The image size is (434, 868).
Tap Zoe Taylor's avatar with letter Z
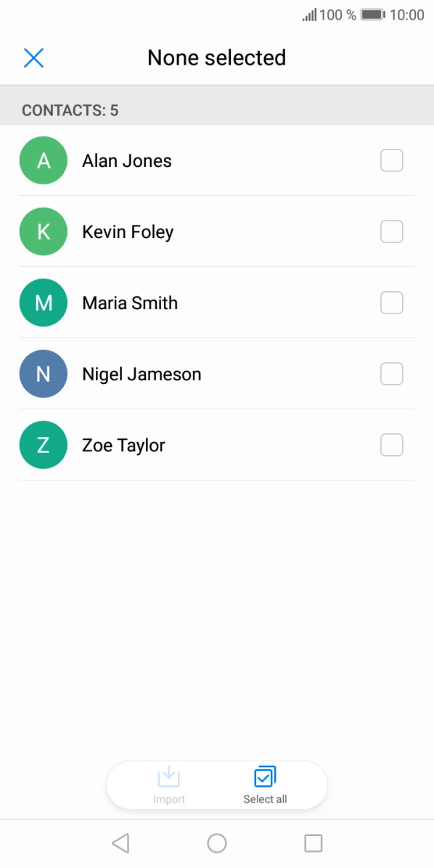tap(43, 444)
